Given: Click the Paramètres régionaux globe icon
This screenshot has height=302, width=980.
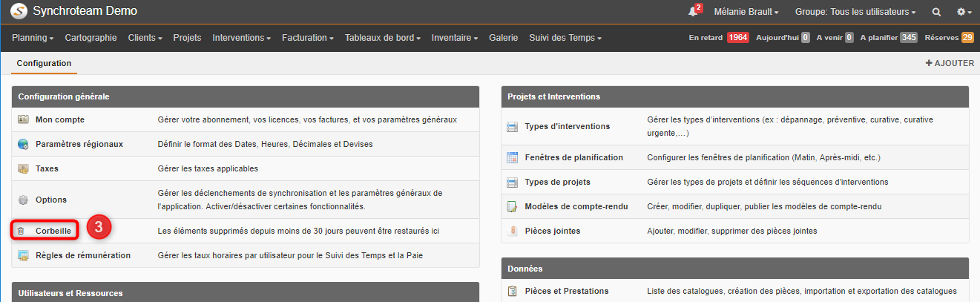Looking at the screenshot, I should click(x=23, y=144).
